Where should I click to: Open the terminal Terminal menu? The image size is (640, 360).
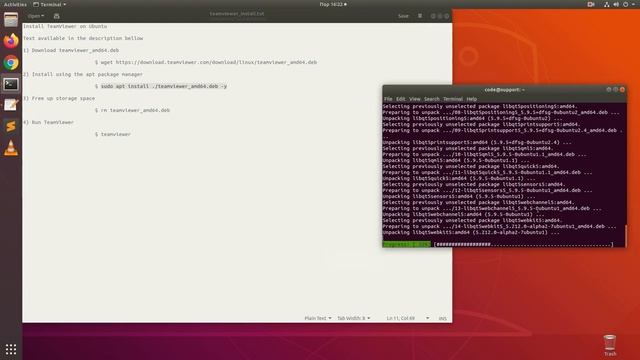(x=453, y=99)
